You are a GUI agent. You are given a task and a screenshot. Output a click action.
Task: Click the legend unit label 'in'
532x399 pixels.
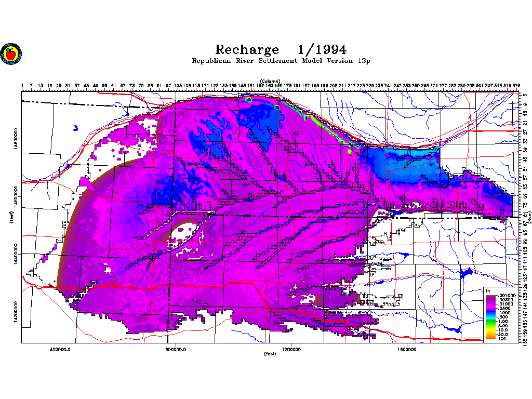tap(488, 291)
